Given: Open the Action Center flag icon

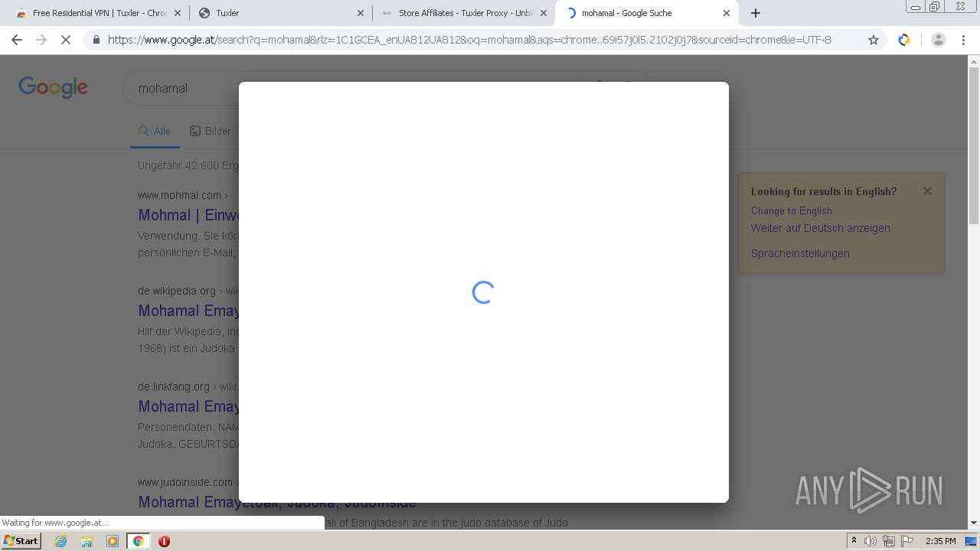Looking at the screenshot, I should (907, 541).
